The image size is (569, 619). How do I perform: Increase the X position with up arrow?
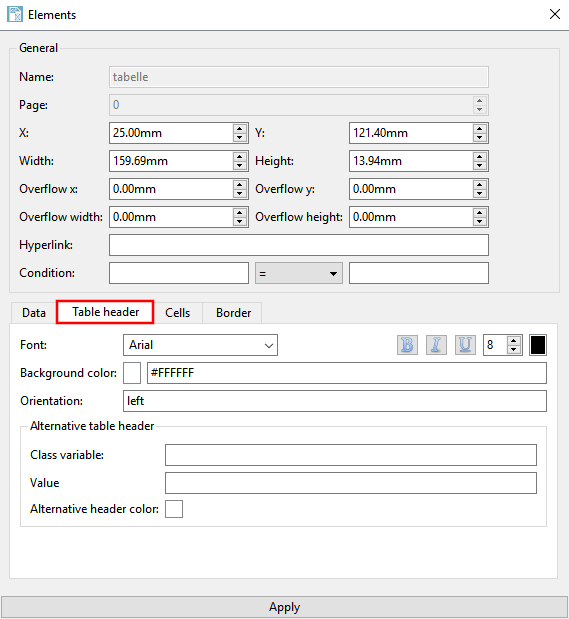coord(240,129)
